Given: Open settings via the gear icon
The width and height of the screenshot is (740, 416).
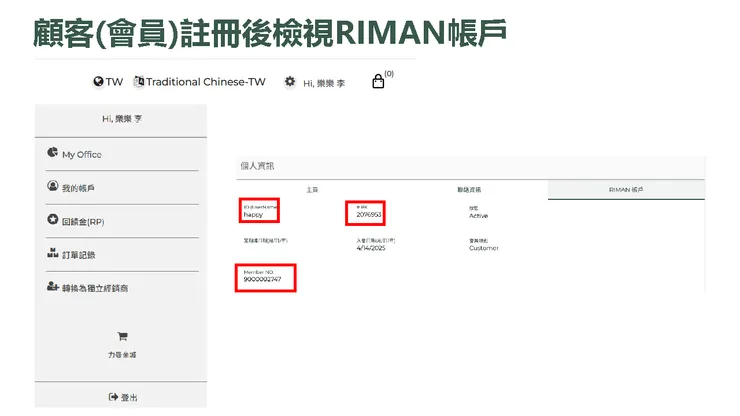Looking at the screenshot, I should point(290,82).
